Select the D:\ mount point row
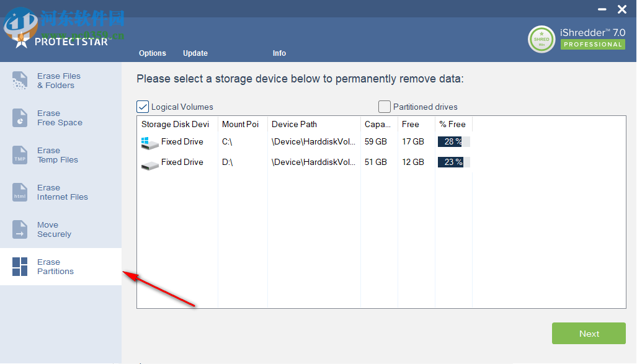 (x=227, y=162)
